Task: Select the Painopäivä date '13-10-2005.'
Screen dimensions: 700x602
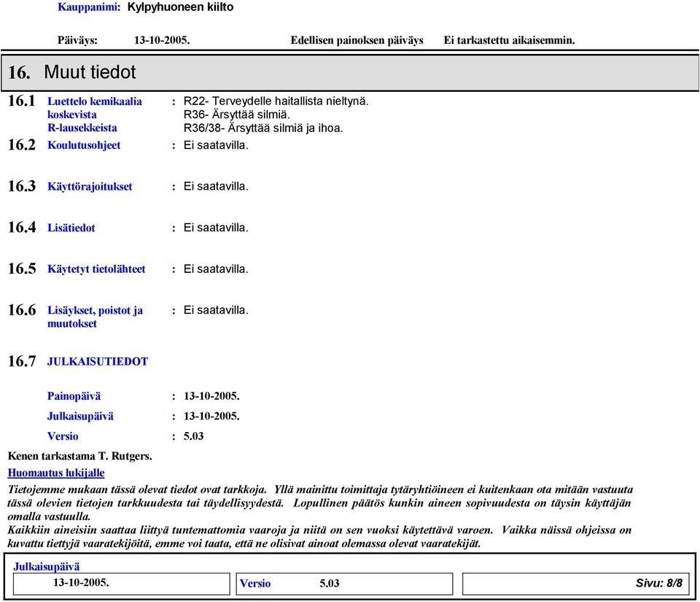Action: pos(211,396)
